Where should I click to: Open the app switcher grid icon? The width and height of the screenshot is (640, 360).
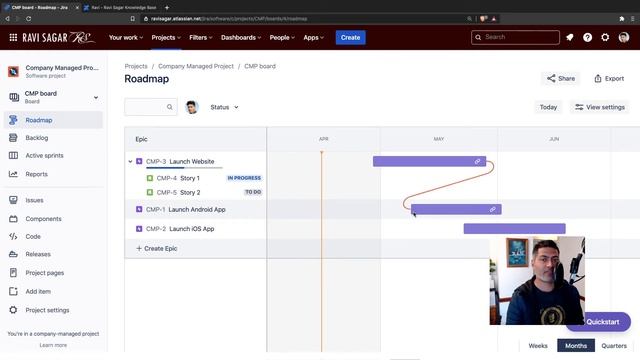pyautogui.click(x=13, y=38)
